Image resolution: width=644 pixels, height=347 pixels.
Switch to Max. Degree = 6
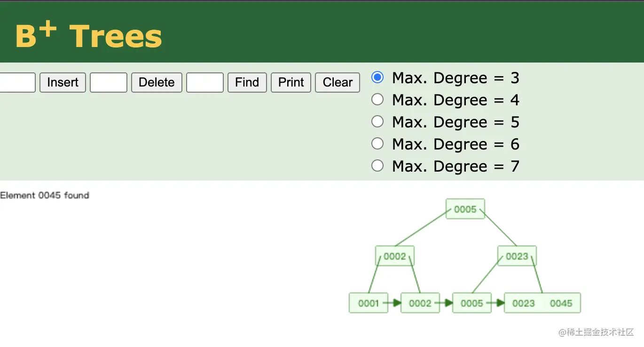pyautogui.click(x=377, y=143)
